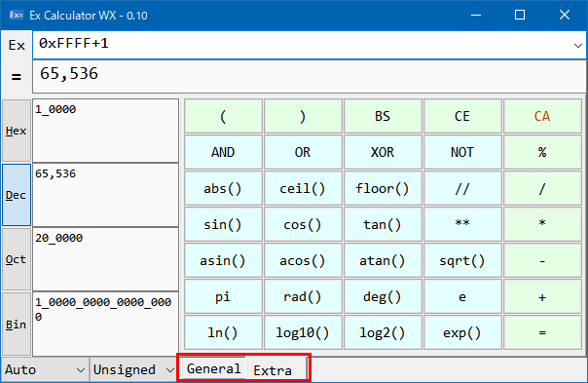This screenshot has height=383, width=588.
Task: Select the Dec base toggle
Action: (x=17, y=195)
